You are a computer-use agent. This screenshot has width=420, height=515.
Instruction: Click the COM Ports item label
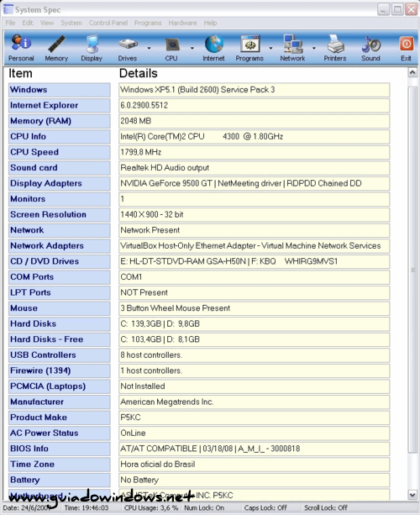coord(60,277)
